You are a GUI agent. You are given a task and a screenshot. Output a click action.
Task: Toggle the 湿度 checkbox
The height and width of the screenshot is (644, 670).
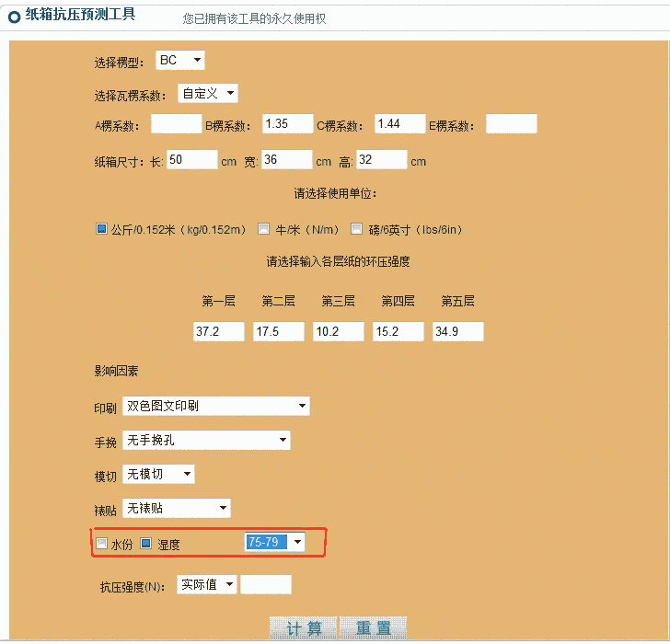coord(145,544)
